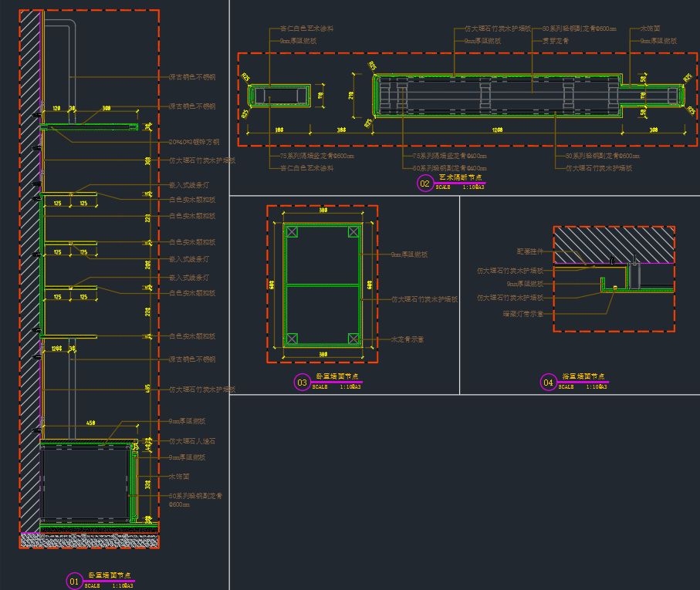Select the '04' detail number bubble
This screenshot has height=590, width=700.
548,383
